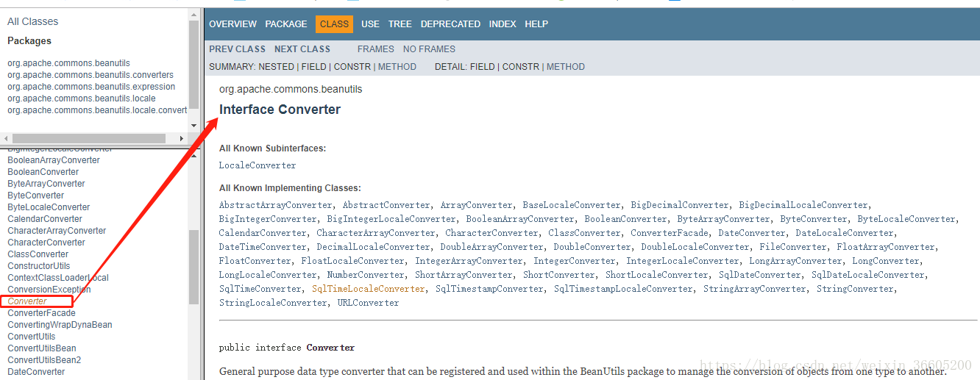
Task: Open org.apache.commons.beanutils.expression package
Action: point(91,87)
